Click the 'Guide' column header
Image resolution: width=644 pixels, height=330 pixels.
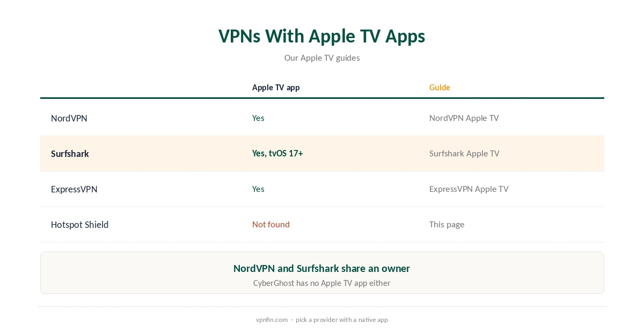(440, 88)
